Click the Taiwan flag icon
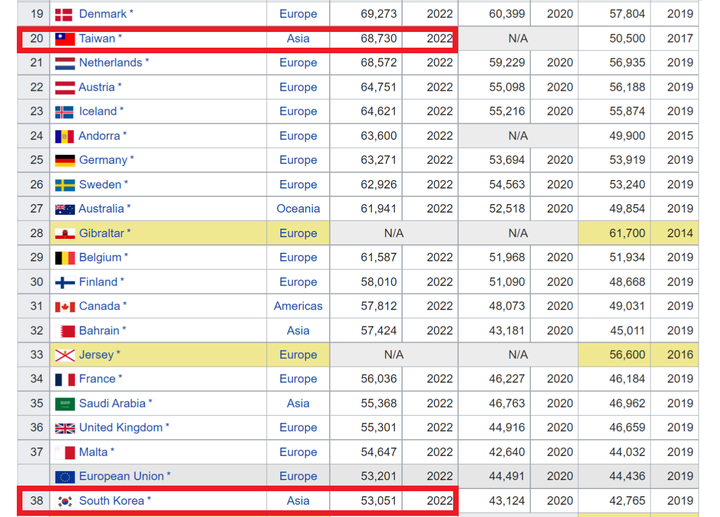 (65, 39)
